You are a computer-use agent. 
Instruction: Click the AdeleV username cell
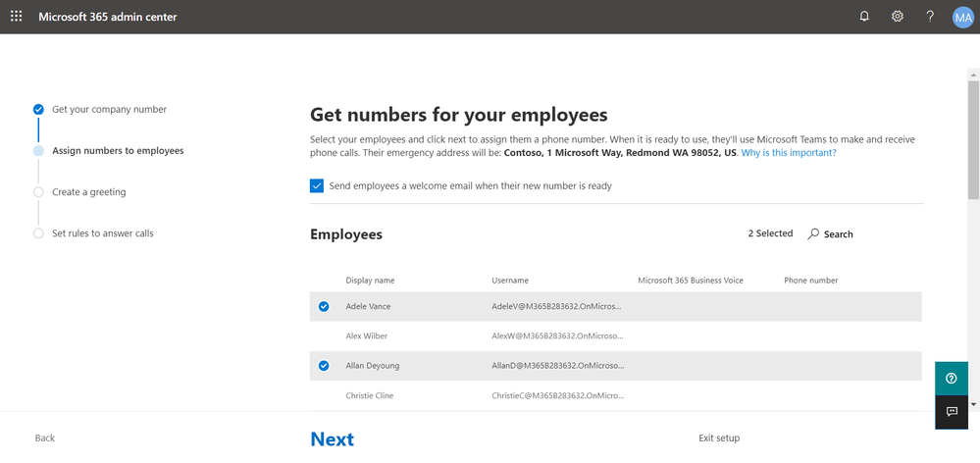coord(557,306)
